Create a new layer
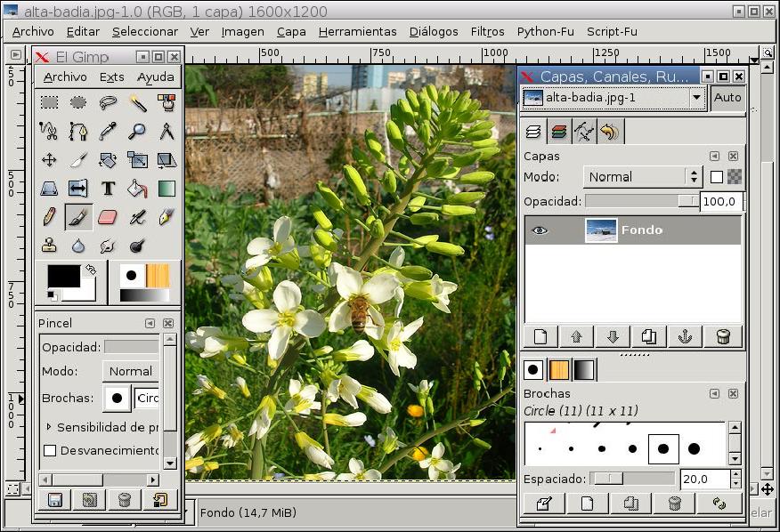This screenshot has height=532, width=780. (x=540, y=336)
